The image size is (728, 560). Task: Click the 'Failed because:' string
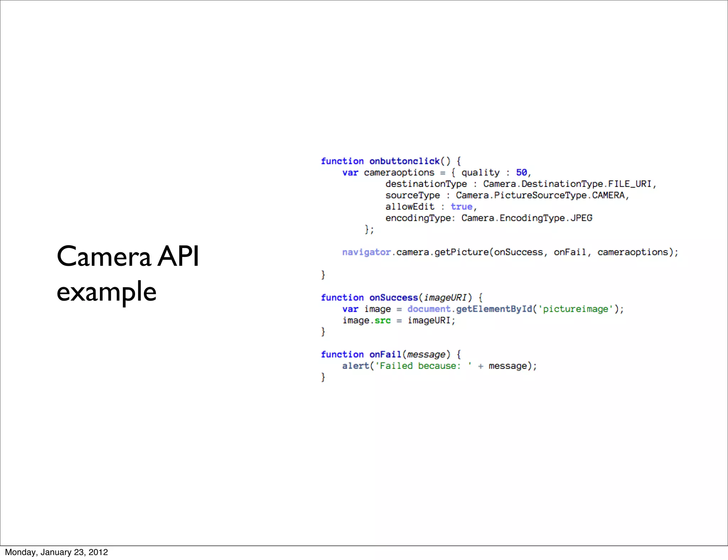click(x=420, y=366)
